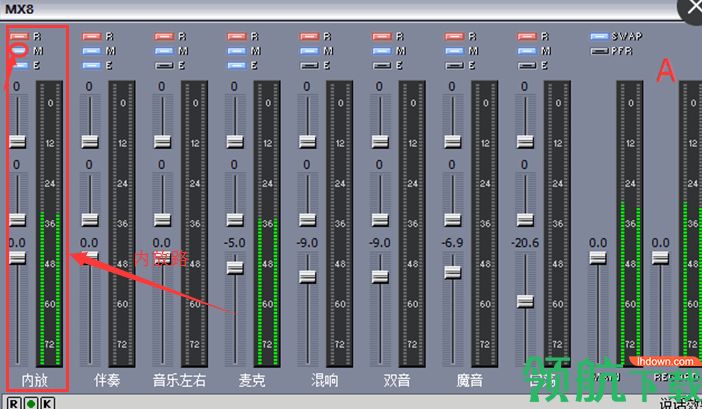Click the master fader below the PFR button

[598, 258]
